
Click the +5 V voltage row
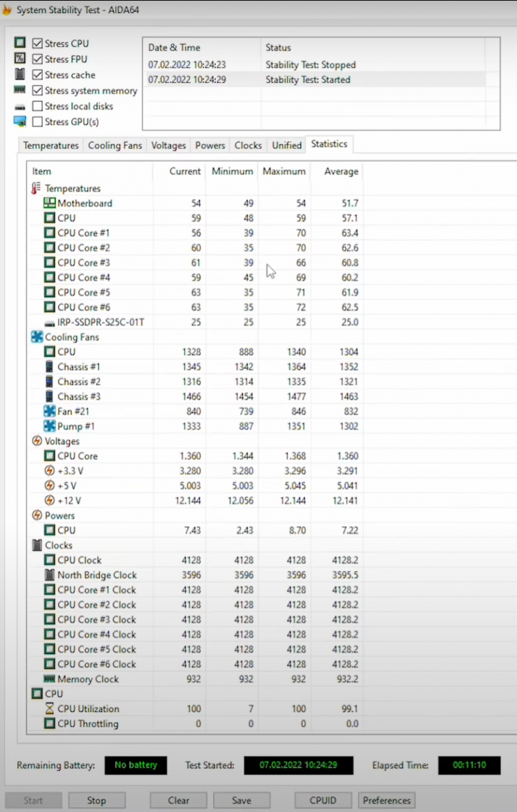pos(196,486)
